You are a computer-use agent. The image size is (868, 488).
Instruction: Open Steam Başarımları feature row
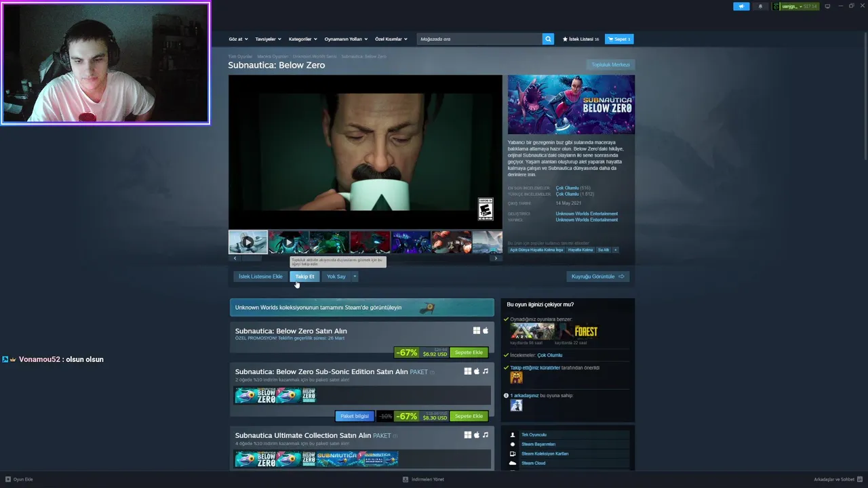coord(568,444)
